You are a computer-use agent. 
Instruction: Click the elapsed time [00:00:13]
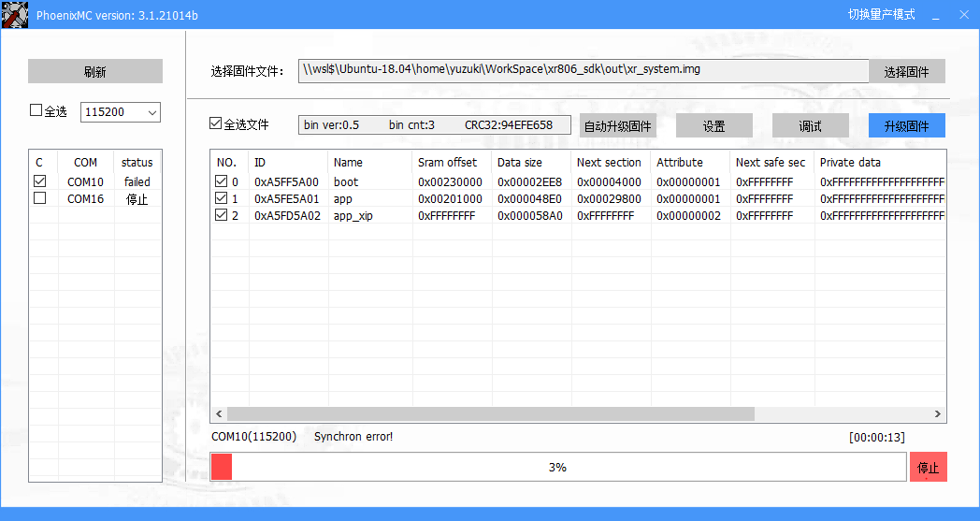coord(877,437)
